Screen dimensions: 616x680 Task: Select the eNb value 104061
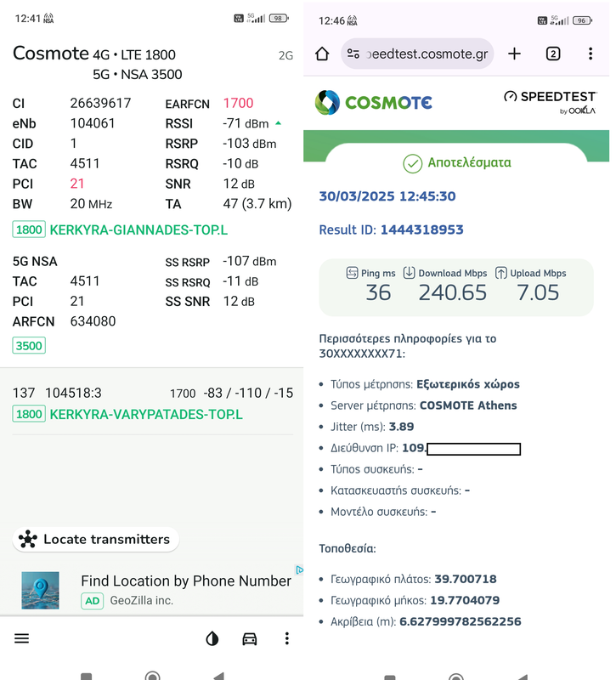click(93, 123)
